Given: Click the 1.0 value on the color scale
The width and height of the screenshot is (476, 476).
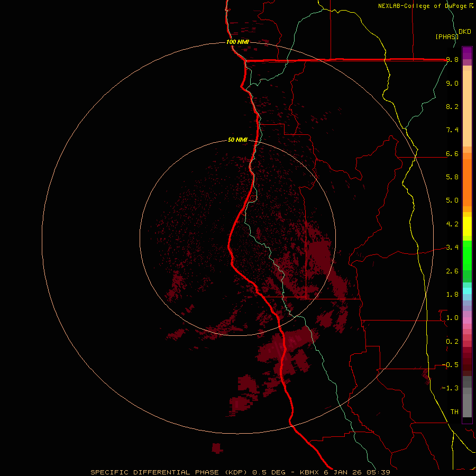Looking at the screenshot, I should click(x=452, y=318).
